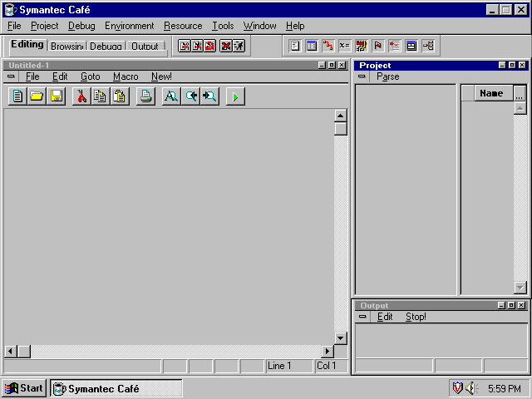
Task: Click the Copy icon in editor toolbar
Action: pyautogui.click(x=101, y=96)
